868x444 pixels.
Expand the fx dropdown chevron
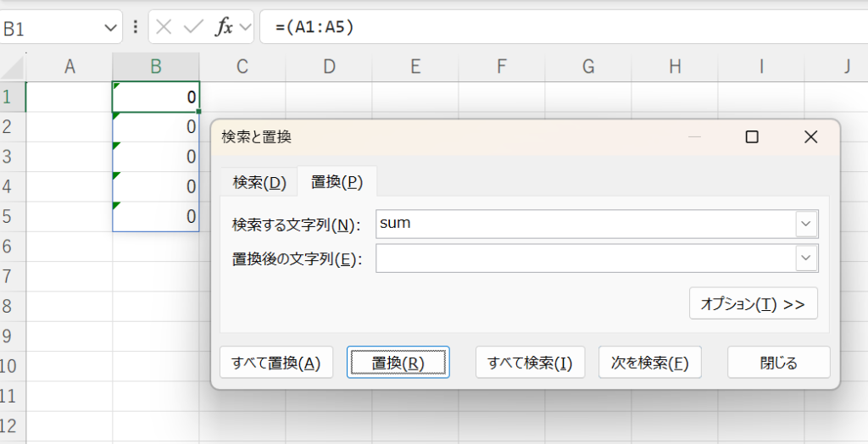click(245, 27)
